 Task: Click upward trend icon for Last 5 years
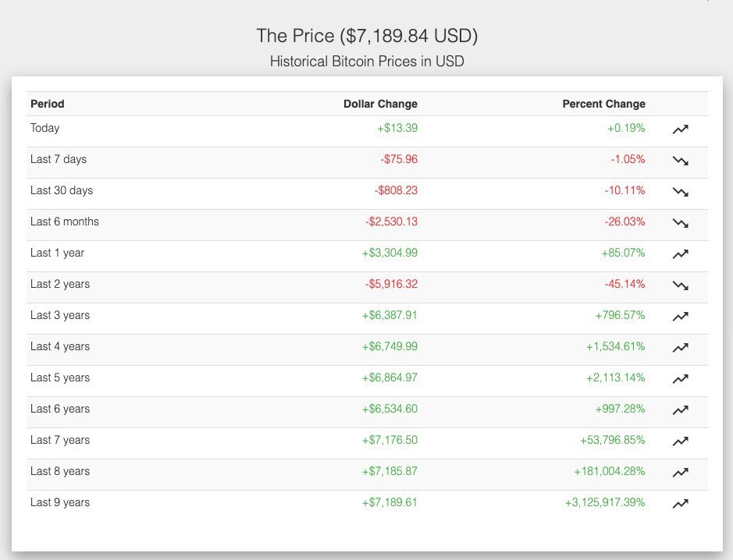[x=680, y=379]
